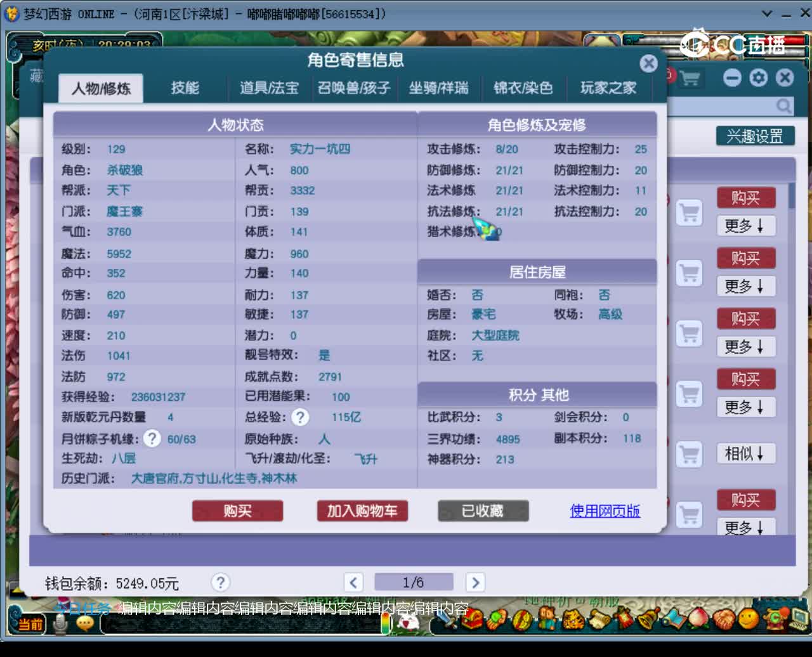Click the 236031237 experience value
Viewport: 812px width, 657px height.
click(x=159, y=397)
